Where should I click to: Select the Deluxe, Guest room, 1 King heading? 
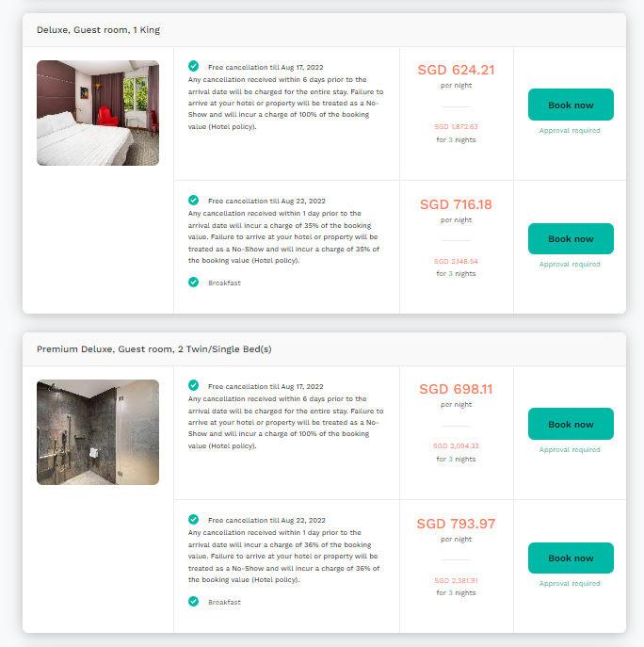pos(98,30)
